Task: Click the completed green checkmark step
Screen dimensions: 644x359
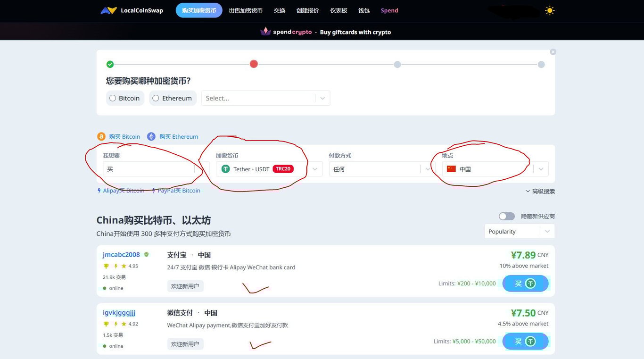Action: click(110, 64)
